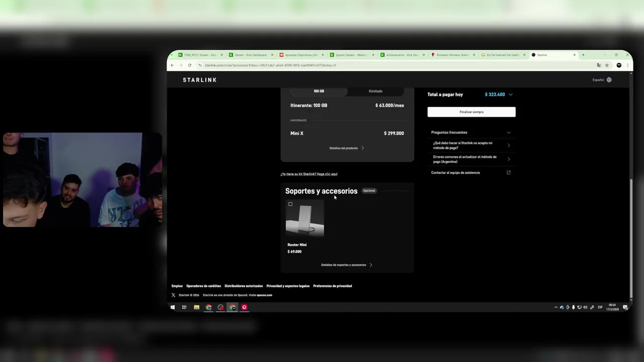The image size is (644, 362).
Task: Open the notification center icon
Action: 625,307
